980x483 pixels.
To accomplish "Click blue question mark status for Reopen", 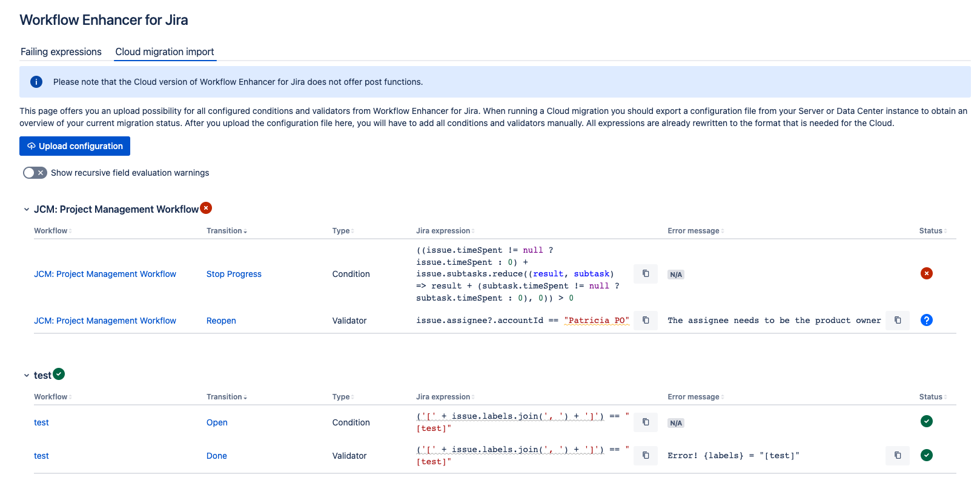I will tap(927, 320).
